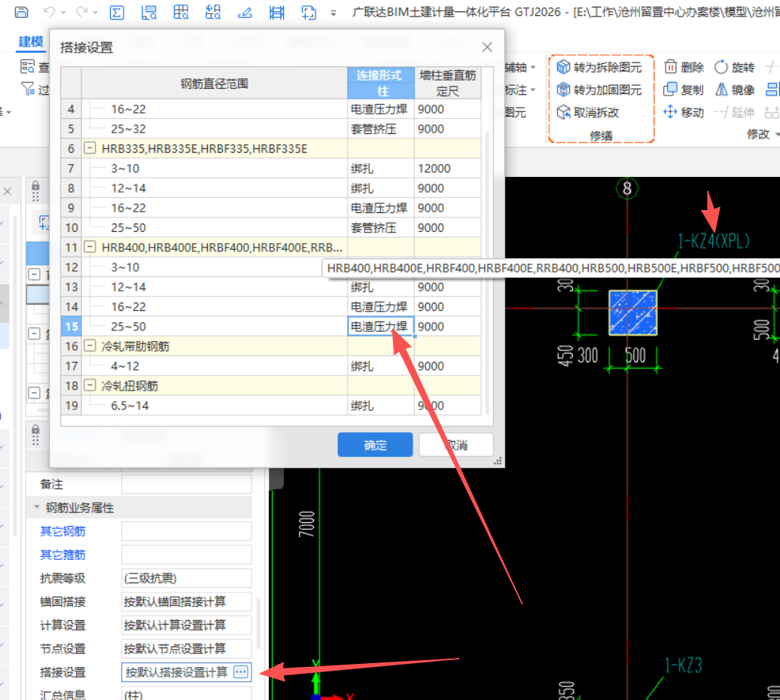
Task: Toggle the lower property panel lock icon
Action: 35,430
